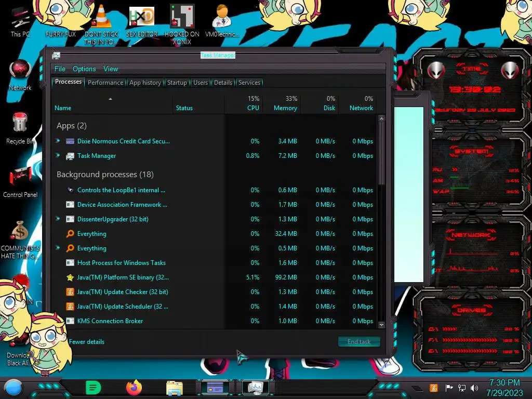
Task: Select Host Process for Windows Tasks
Action: click(x=215, y=262)
